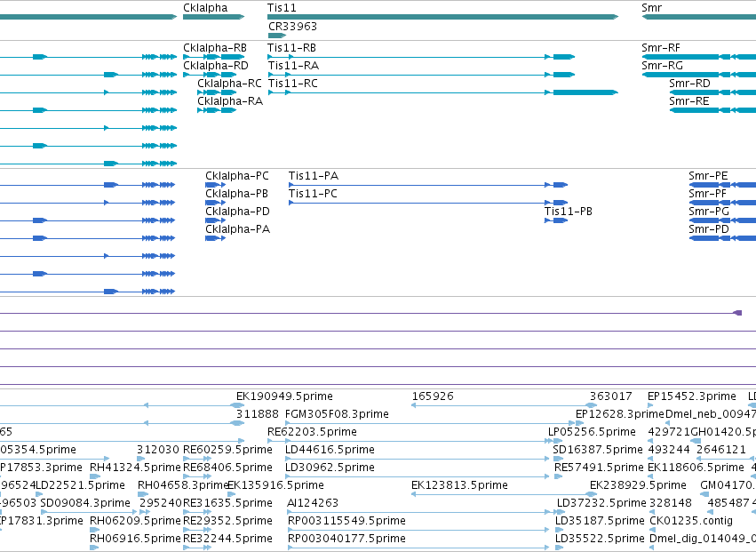
Task: Pick the Smr-PE protein label
Action: [x=708, y=176]
